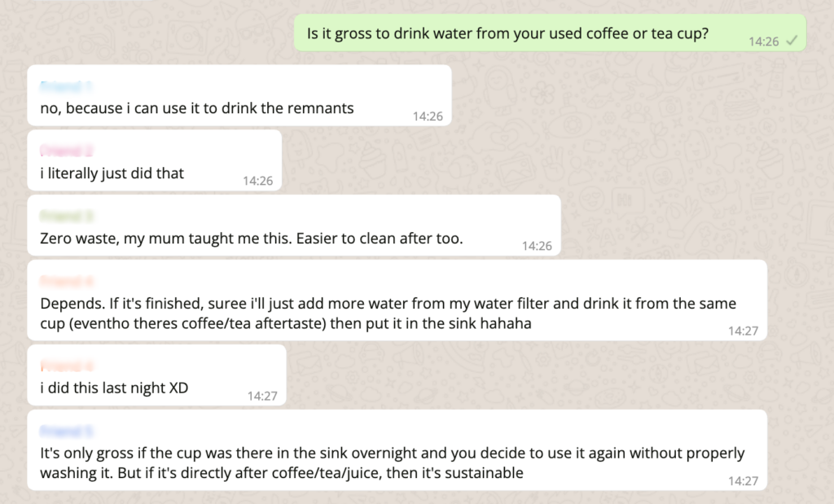Select the long "Depends. If it's finished" message
Viewport: 834px width, 504px height.
(388, 313)
